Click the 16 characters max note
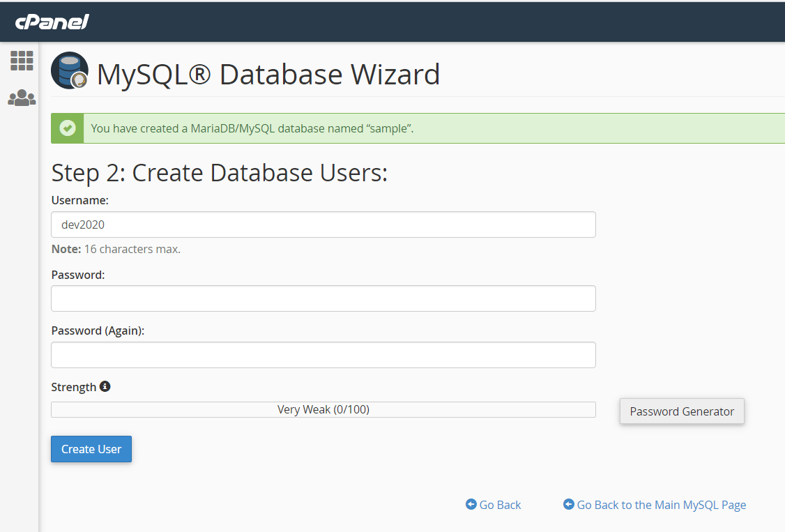 (x=116, y=249)
